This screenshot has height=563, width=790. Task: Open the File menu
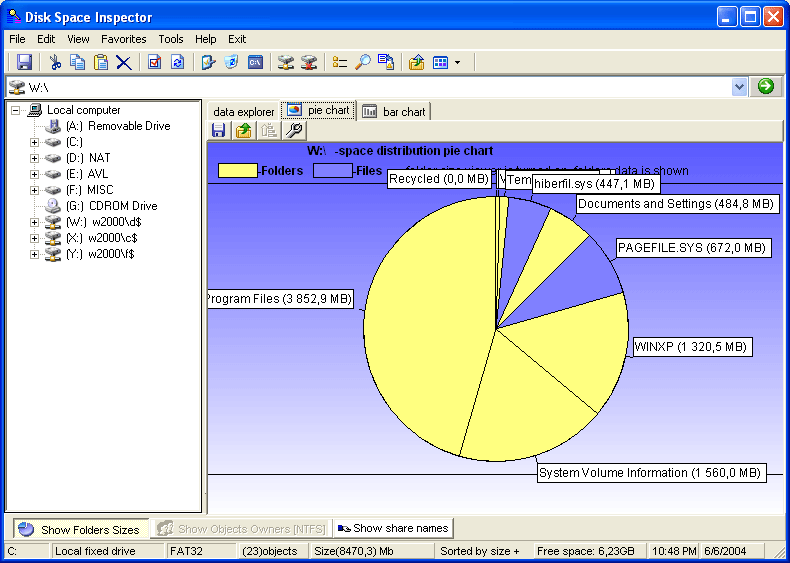point(17,39)
